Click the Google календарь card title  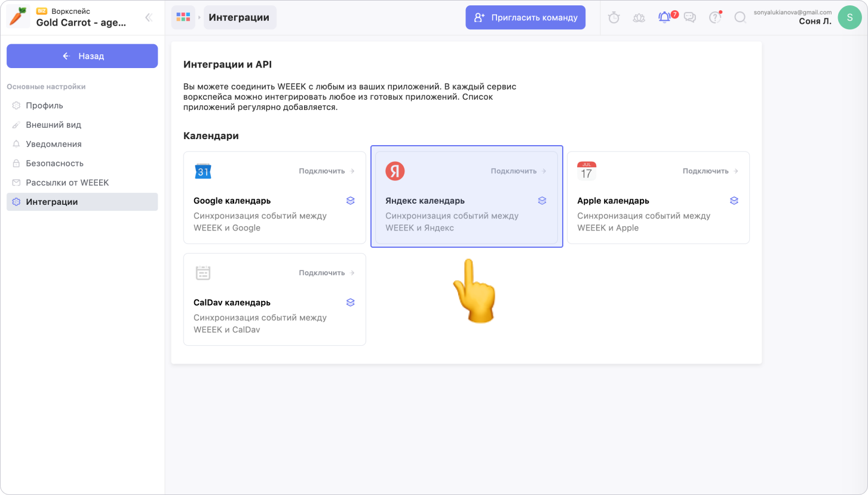point(232,201)
